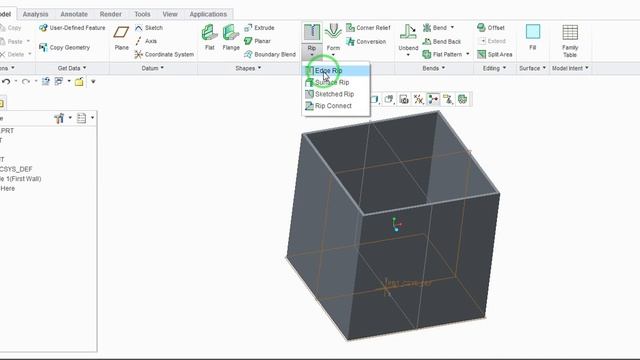This screenshot has height=360, width=640.
Task: Click the Flange wall icon
Action: click(231, 33)
